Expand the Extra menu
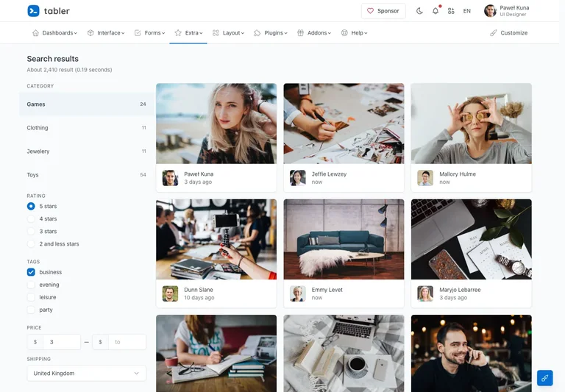The width and height of the screenshot is (565, 392). 188,33
